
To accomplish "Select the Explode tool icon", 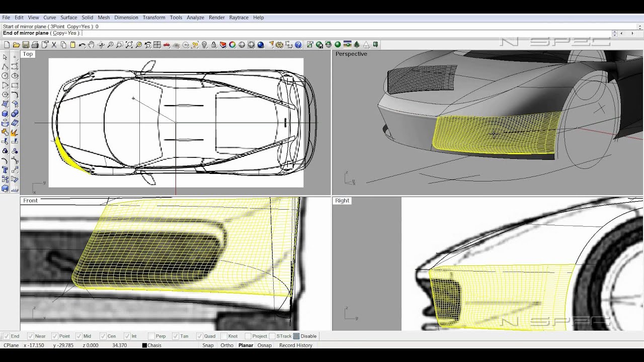I will (x=15, y=132).
